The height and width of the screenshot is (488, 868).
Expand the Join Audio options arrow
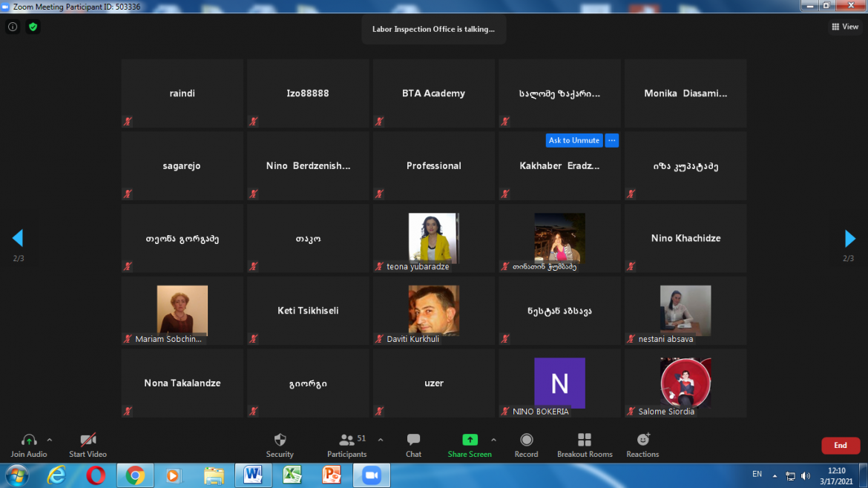50,439
